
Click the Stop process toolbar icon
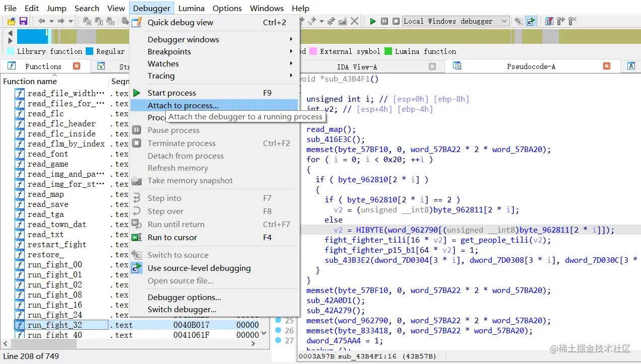coord(396,21)
